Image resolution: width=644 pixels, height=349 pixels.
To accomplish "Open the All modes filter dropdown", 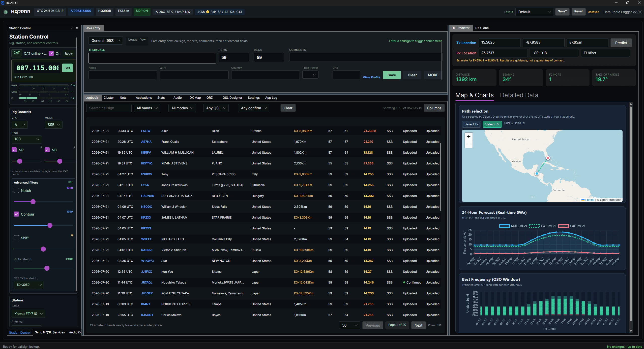I will [182, 108].
